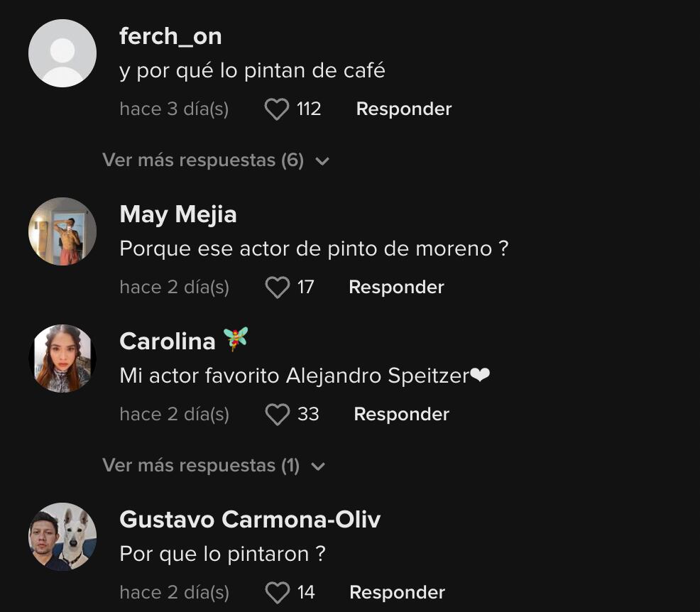Reply to ferch_on using Responder

[x=403, y=109]
